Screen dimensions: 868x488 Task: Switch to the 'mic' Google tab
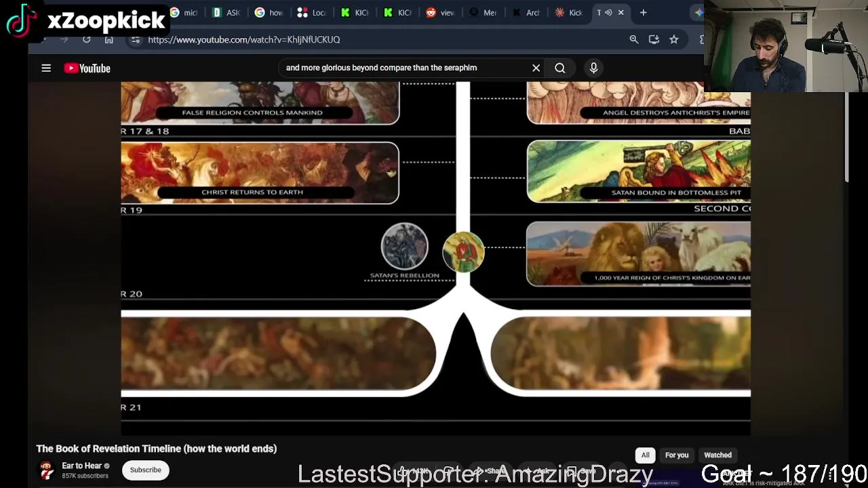coord(184,12)
